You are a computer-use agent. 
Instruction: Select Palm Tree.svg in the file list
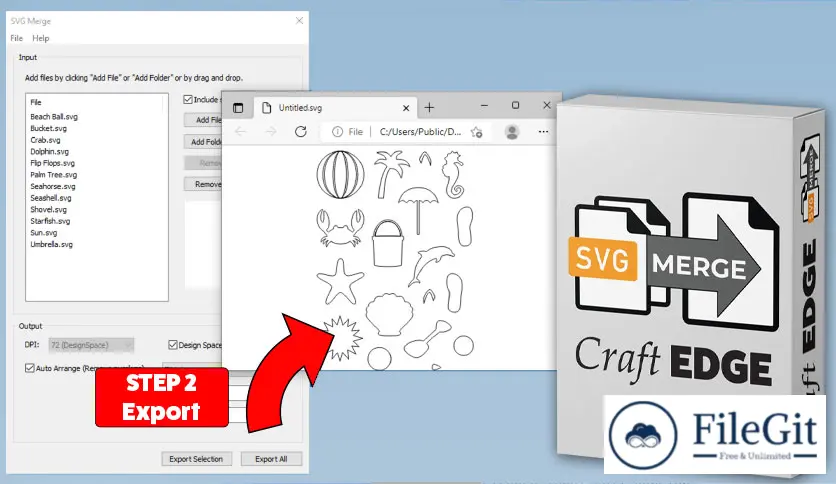(53, 175)
